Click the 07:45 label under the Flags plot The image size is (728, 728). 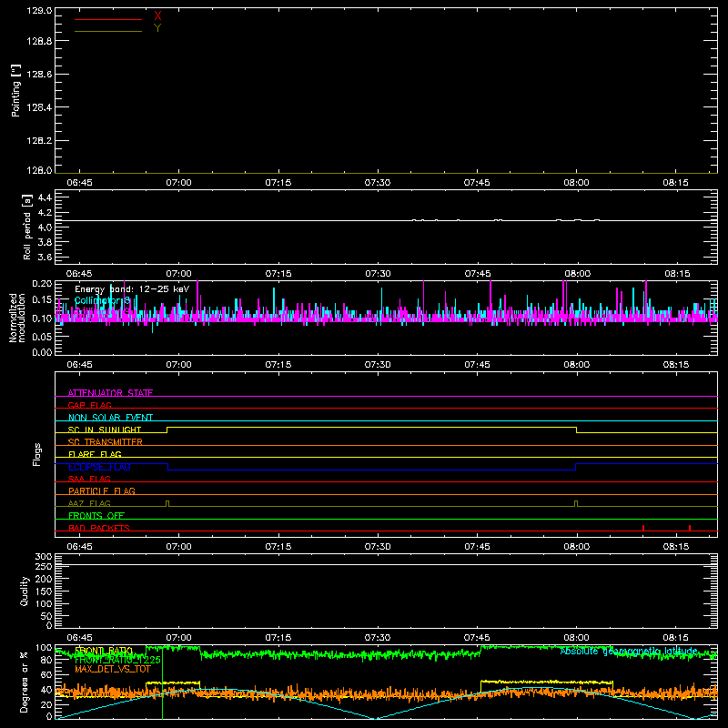pos(477,547)
